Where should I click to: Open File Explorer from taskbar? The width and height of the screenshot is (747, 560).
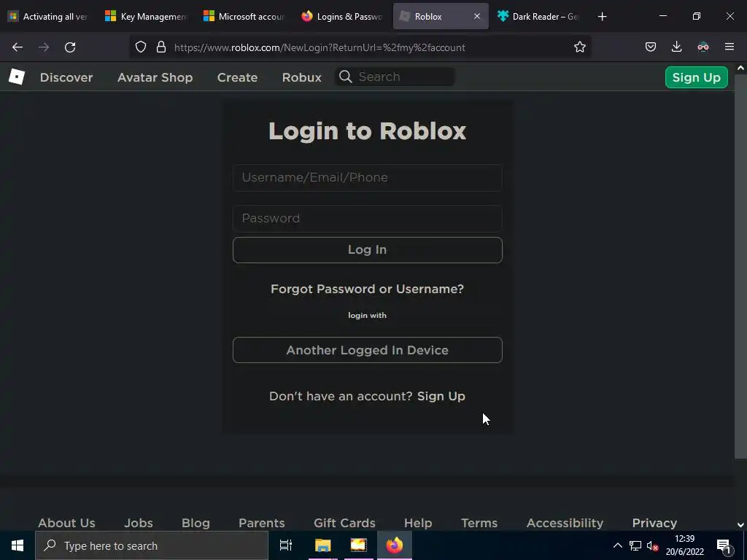coord(322,545)
